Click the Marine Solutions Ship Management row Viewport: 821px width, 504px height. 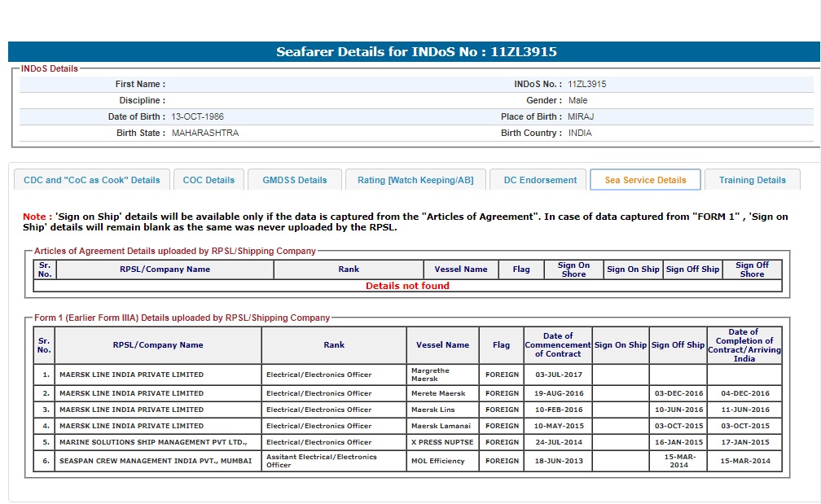click(153, 442)
